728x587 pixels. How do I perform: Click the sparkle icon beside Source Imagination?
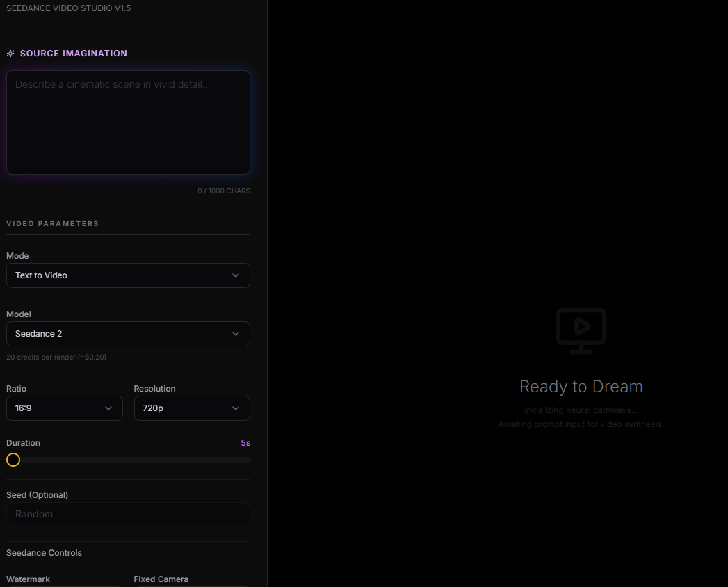[x=10, y=54]
